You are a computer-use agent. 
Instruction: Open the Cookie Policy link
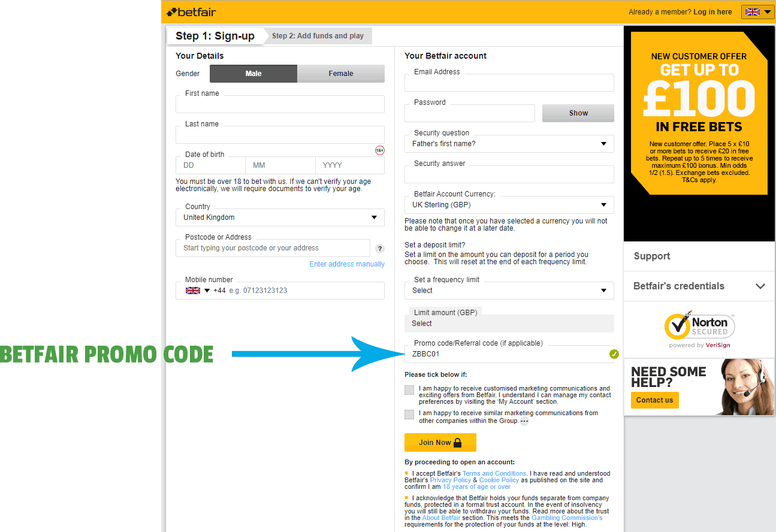click(x=499, y=480)
